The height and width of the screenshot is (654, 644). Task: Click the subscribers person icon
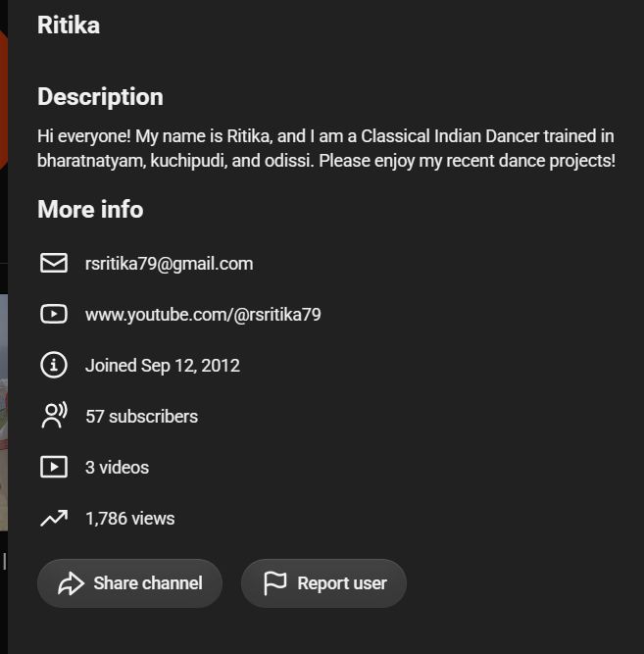pos(54,416)
